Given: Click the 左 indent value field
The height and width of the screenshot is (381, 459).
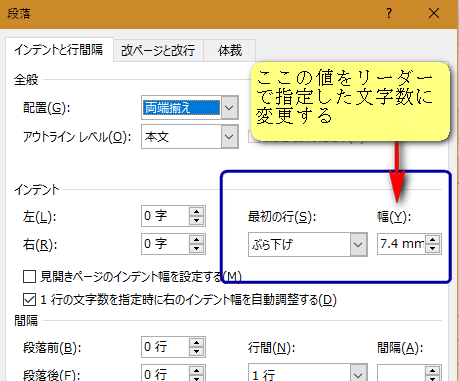Looking at the screenshot, I should tap(165, 216).
